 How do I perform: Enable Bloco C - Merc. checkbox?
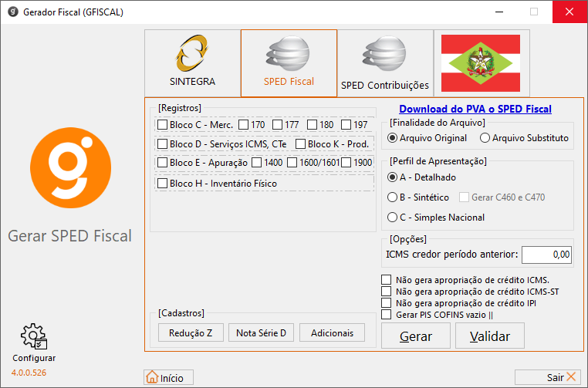tap(162, 124)
